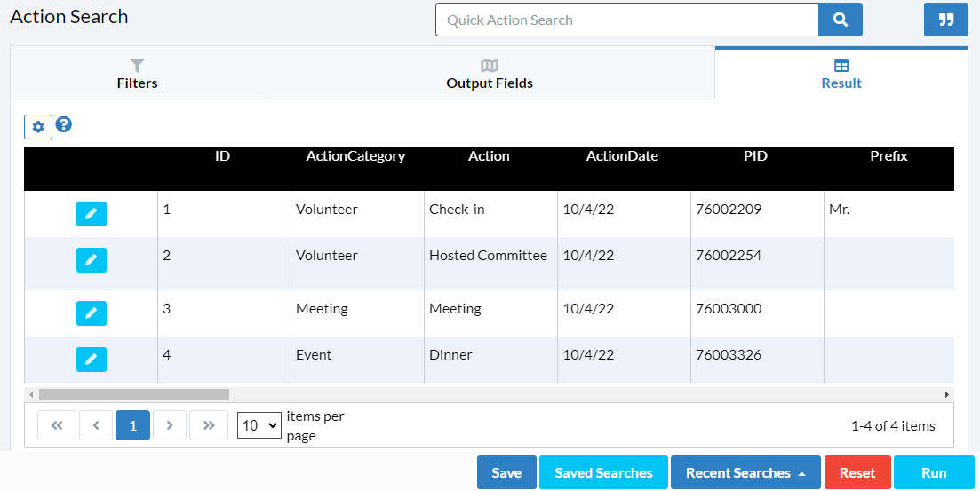The width and height of the screenshot is (980, 491).
Task: Go to the next results page
Action: (170, 425)
